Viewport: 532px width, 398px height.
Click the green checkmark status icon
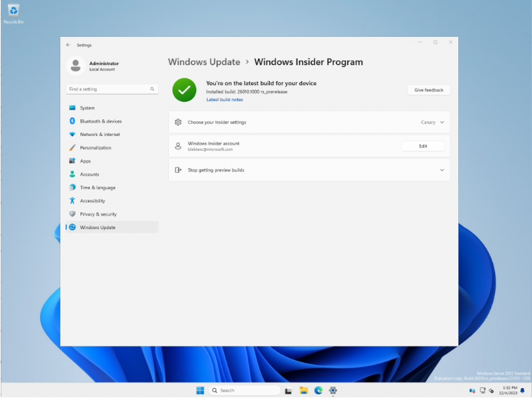(x=184, y=90)
